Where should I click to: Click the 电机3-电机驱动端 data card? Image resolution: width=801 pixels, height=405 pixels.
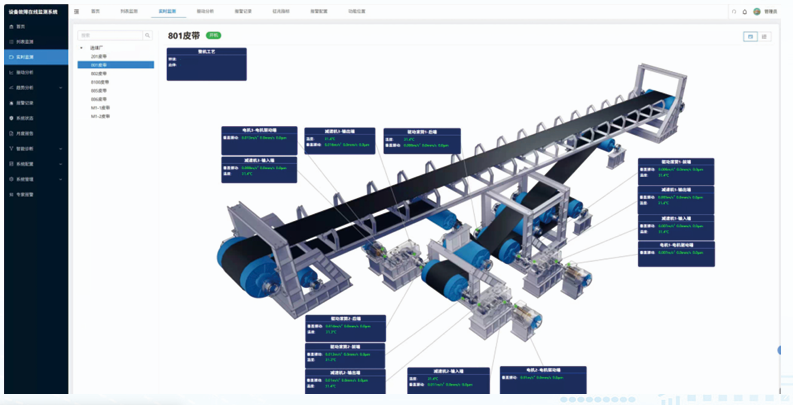(259, 140)
